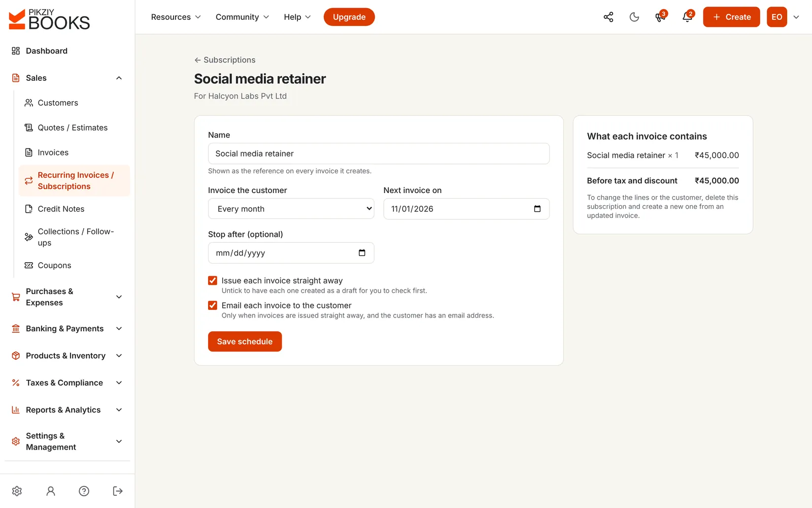This screenshot has height=508, width=812.
Task: Open Invoice the customer frequency dropdown
Action: point(291,209)
